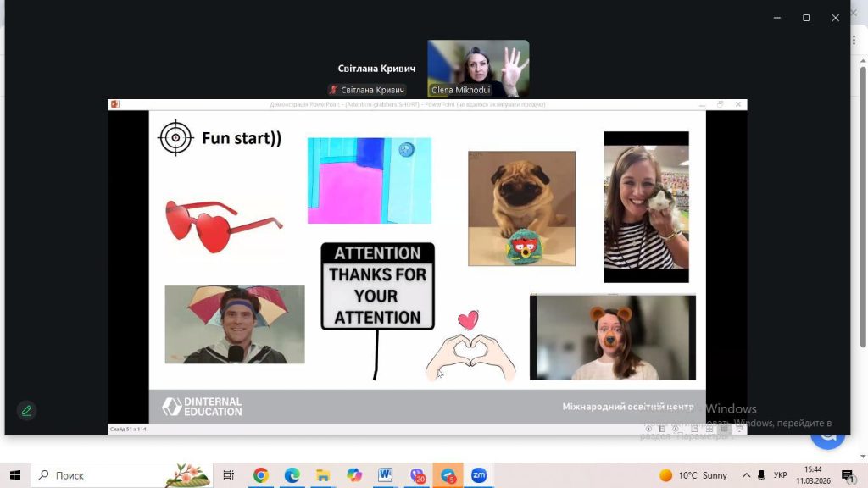868x488 pixels.
Task: Switch to reading view in PowerPoint
Action: pyautogui.click(x=724, y=430)
